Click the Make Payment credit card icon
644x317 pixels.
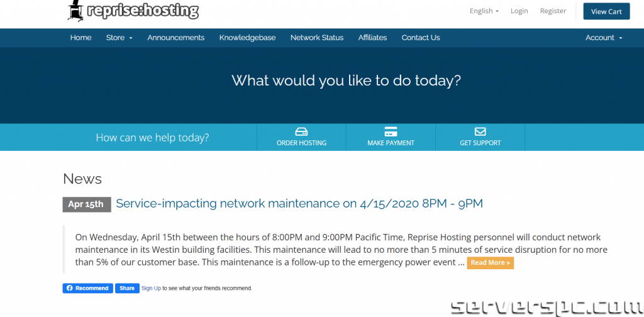click(391, 132)
